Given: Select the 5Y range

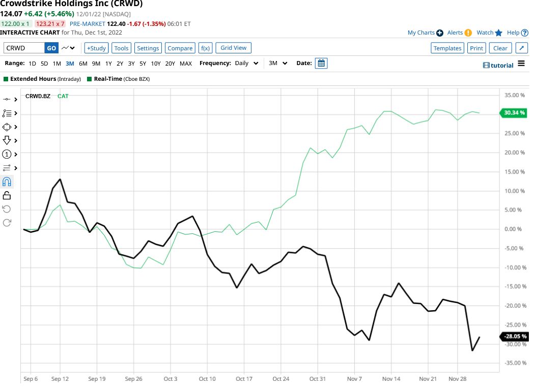Looking at the screenshot, I should pyautogui.click(x=143, y=64).
